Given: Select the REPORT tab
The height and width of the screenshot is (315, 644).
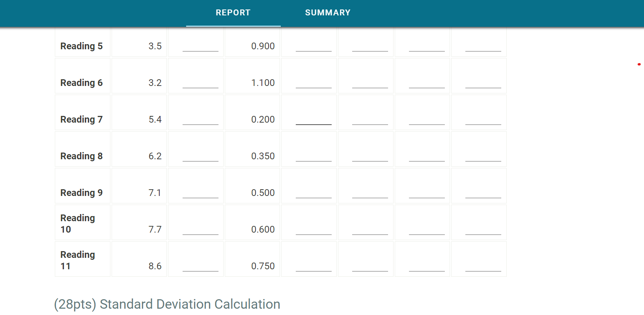Looking at the screenshot, I should pyautogui.click(x=233, y=12).
